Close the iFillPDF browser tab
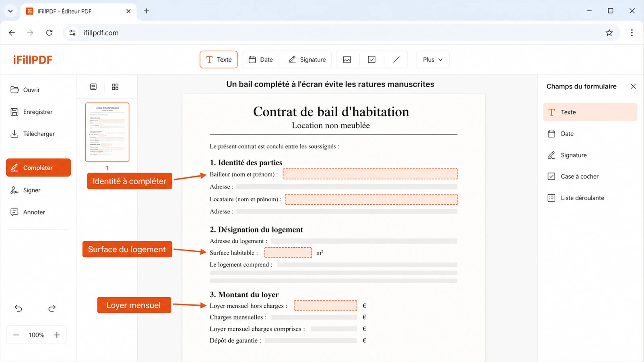 click(x=128, y=11)
